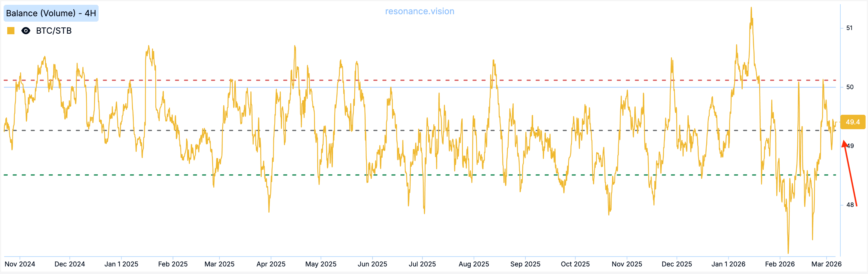
Task: Select the Dec 2024 date axis label
Action: point(70,264)
